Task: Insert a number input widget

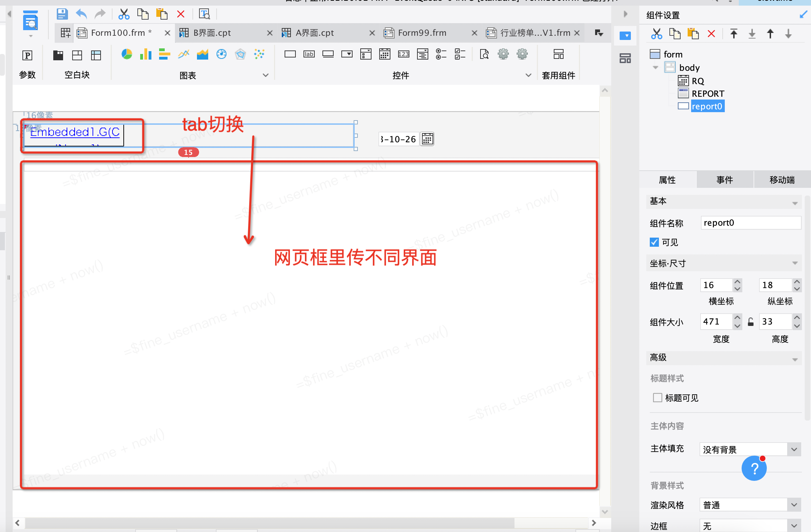Action: 404,54
